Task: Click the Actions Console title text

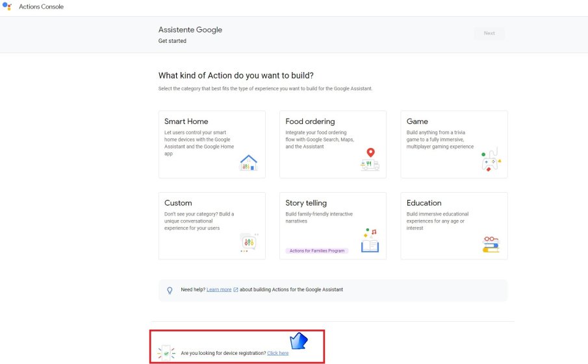Action: (41, 6)
